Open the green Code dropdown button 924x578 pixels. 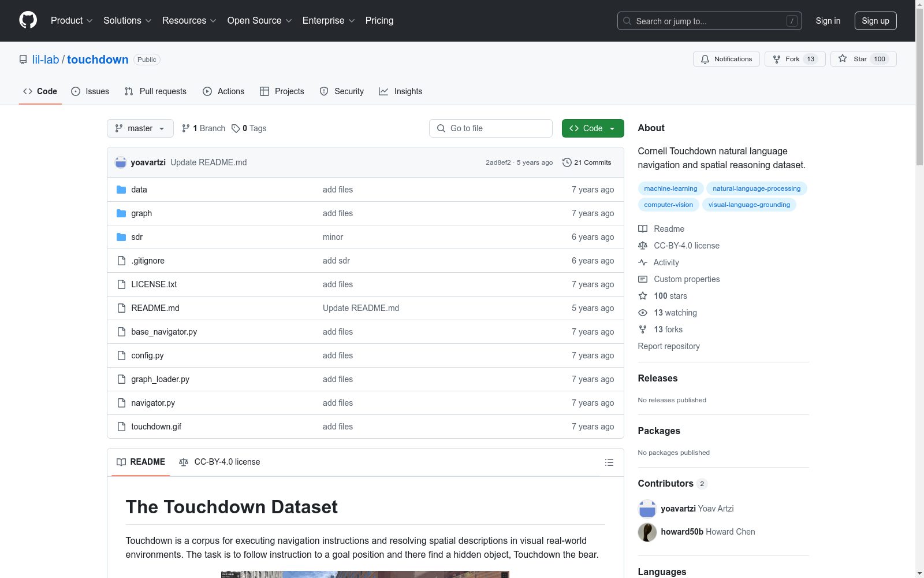click(x=593, y=128)
